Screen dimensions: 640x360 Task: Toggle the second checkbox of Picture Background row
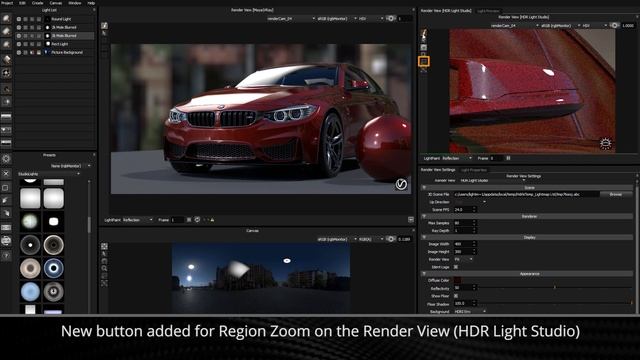click(x=25, y=52)
